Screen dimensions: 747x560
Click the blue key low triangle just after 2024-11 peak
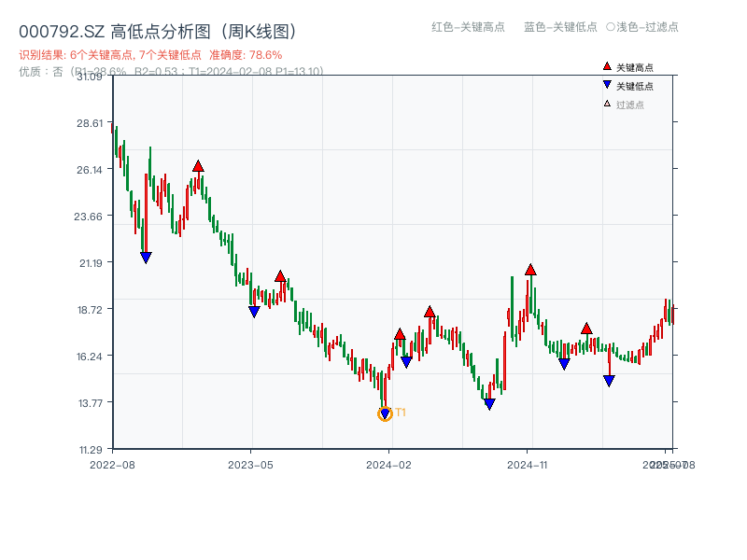coord(564,364)
